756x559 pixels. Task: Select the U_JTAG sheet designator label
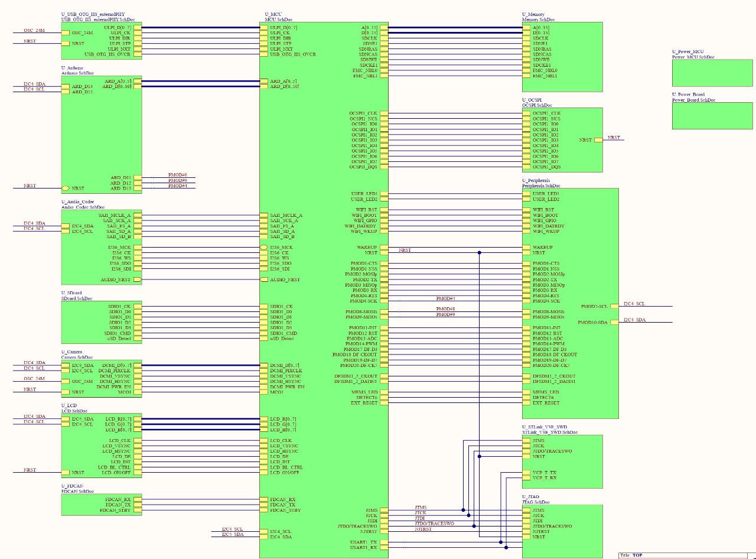530,497
